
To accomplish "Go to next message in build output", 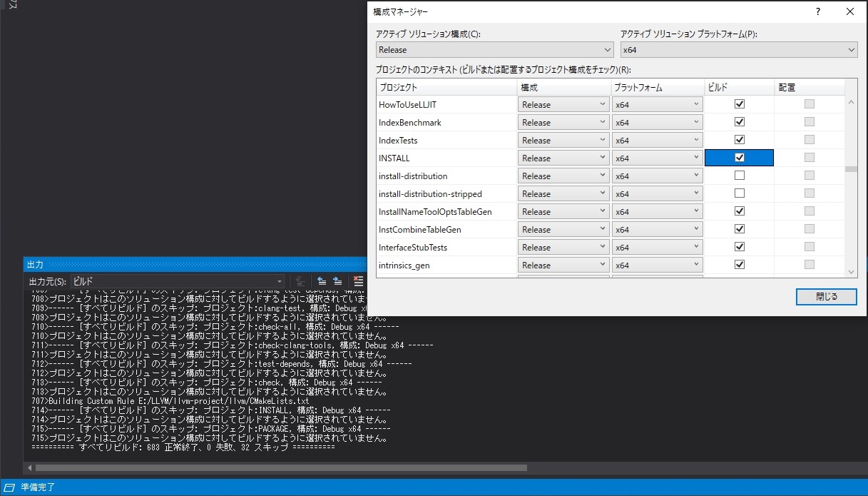I will [x=337, y=280].
